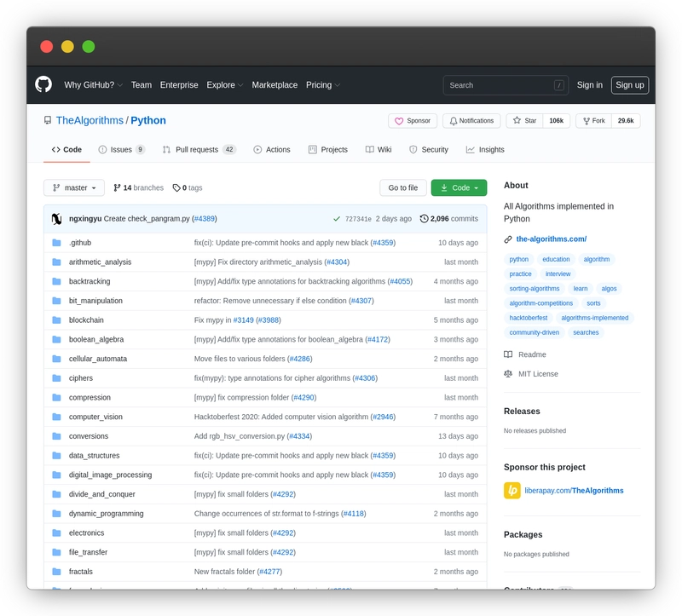Click folder icon beside backtracking

(x=56, y=281)
